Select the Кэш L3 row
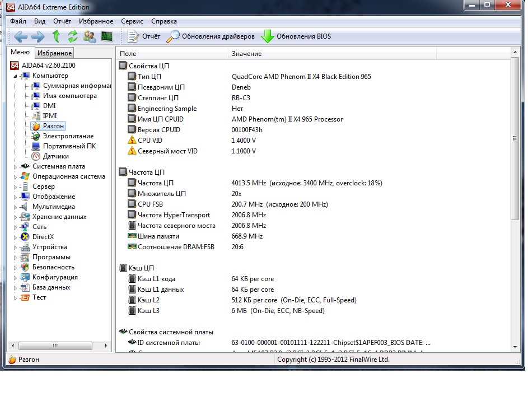 (226, 311)
